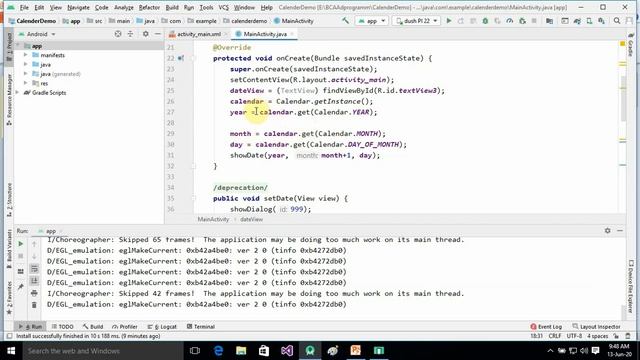Click Sync Project with Gradle Files icon
This screenshot has width=640, height=360.
click(577, 21)
